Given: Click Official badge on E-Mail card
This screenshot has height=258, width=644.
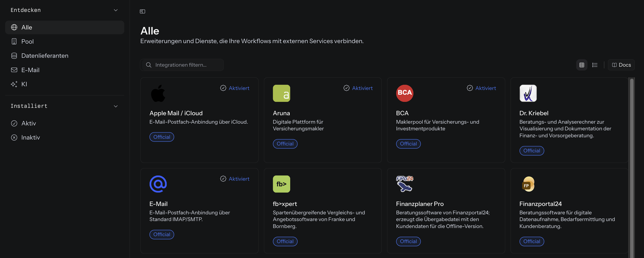Looking at the screenshot, I should coord(162,234).
